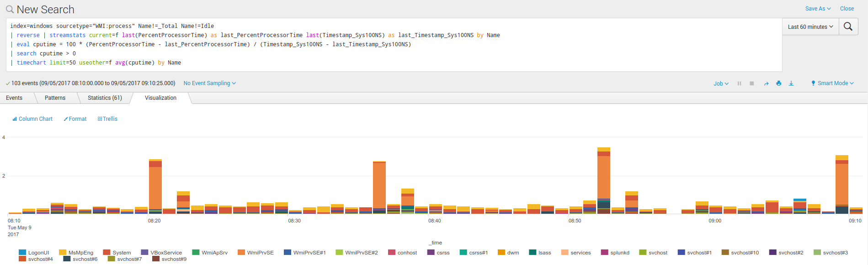Screen dimensions: 868x265
Task: Open the Job menu
Action: [x=721, y=83]
